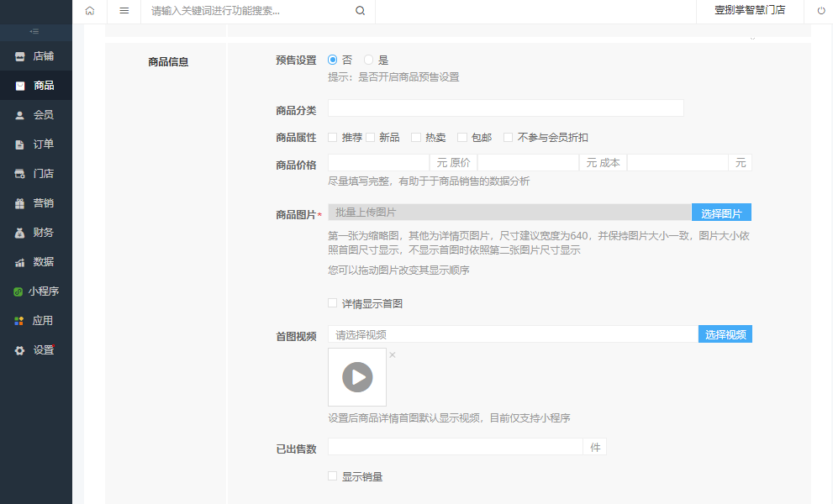Click the 财务 menu label

44,233
